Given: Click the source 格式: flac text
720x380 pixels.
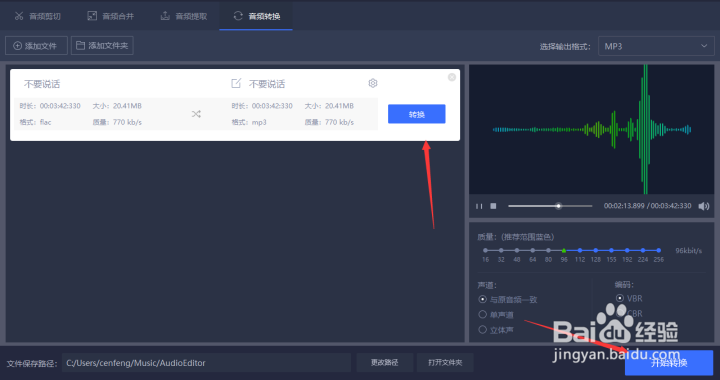Looking at the screenshot, I should pyautogui.click(x=35, y=122).
